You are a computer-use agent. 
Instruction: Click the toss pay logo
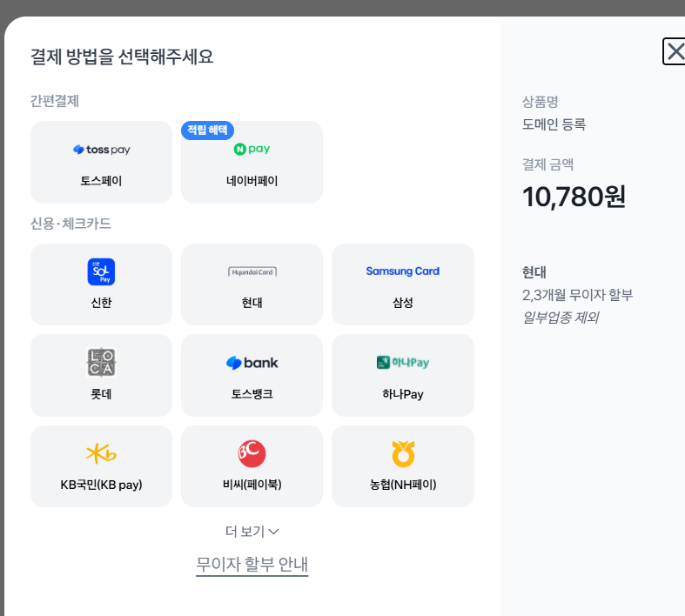101,150
